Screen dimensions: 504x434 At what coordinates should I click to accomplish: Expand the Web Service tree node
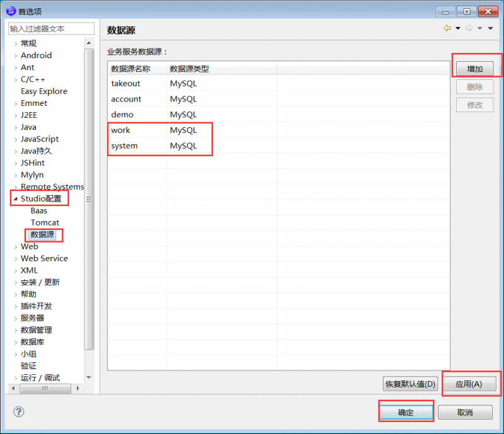15,258
